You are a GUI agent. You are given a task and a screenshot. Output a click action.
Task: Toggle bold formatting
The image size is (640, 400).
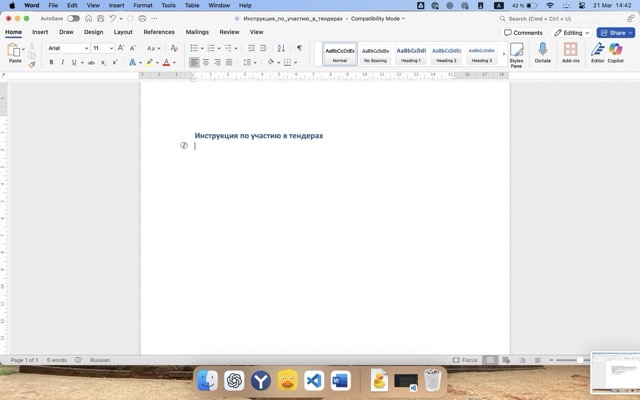point(51,62)
